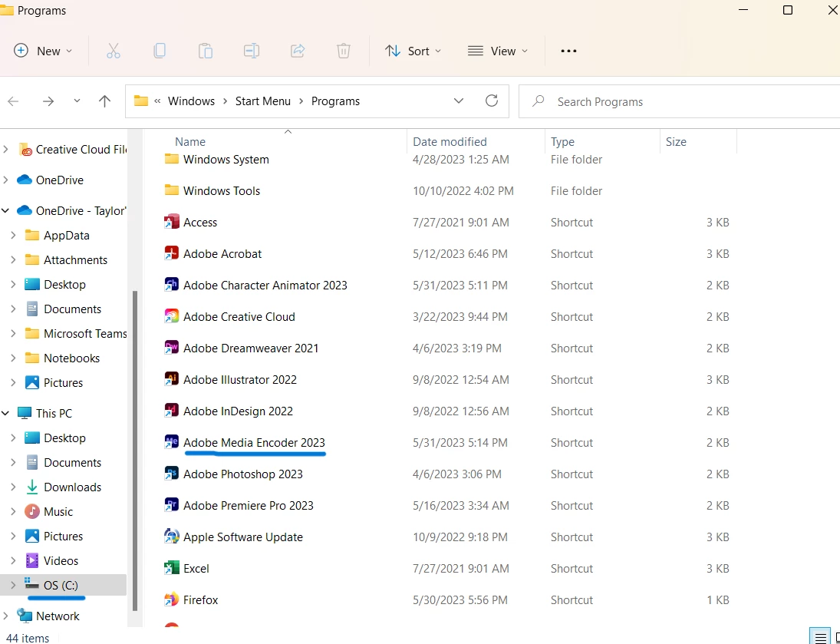Viewport: 840px width, 644px height.
Task: Click the navigation pane scrollbar
Action: (x=135, y=451)
